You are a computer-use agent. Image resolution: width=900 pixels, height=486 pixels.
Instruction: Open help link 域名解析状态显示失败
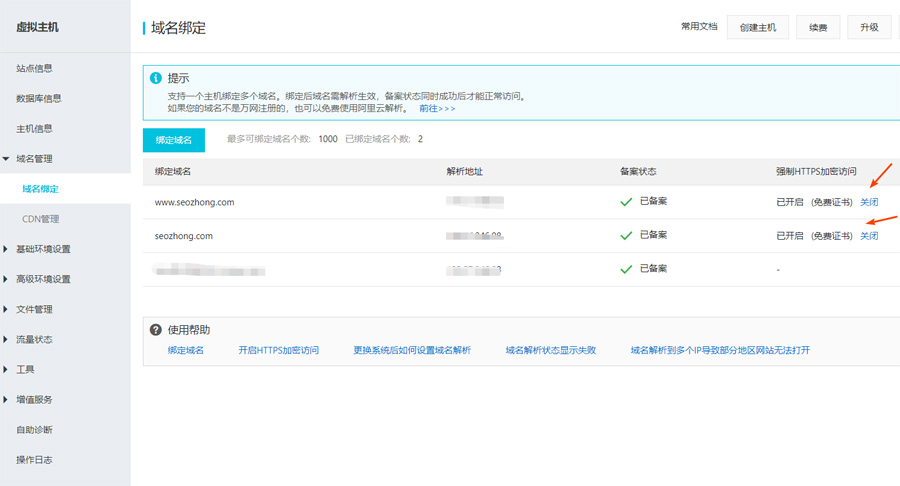550,351
